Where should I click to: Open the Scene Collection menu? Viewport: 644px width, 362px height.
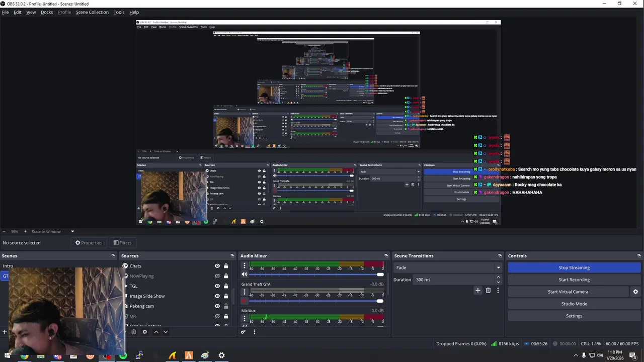pos(92,12)
